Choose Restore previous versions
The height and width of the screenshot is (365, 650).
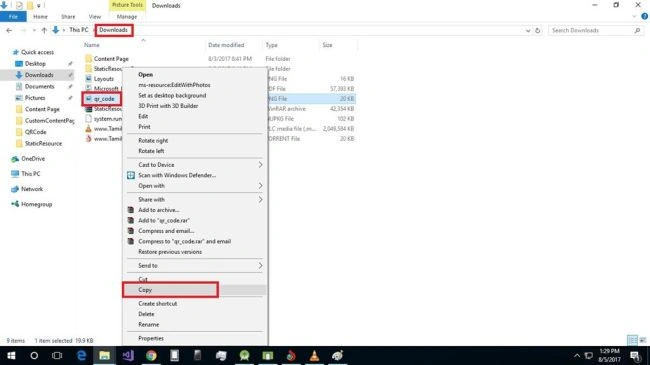(x=170, y=252)
